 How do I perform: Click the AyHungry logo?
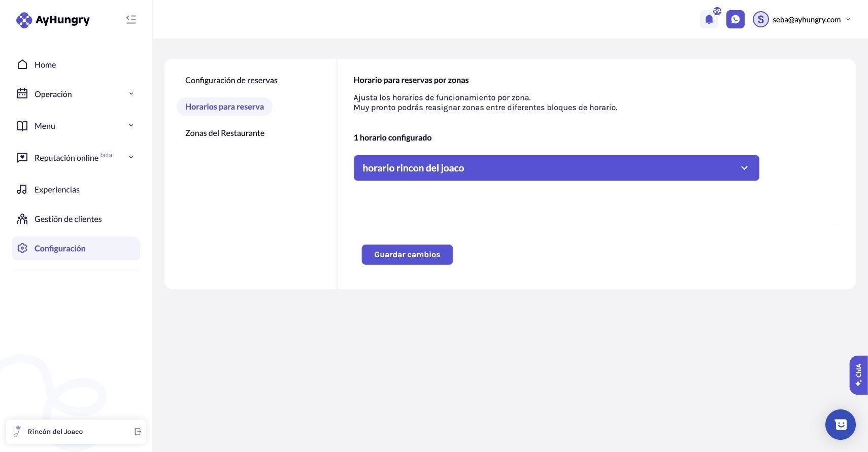tap(53, 20)
